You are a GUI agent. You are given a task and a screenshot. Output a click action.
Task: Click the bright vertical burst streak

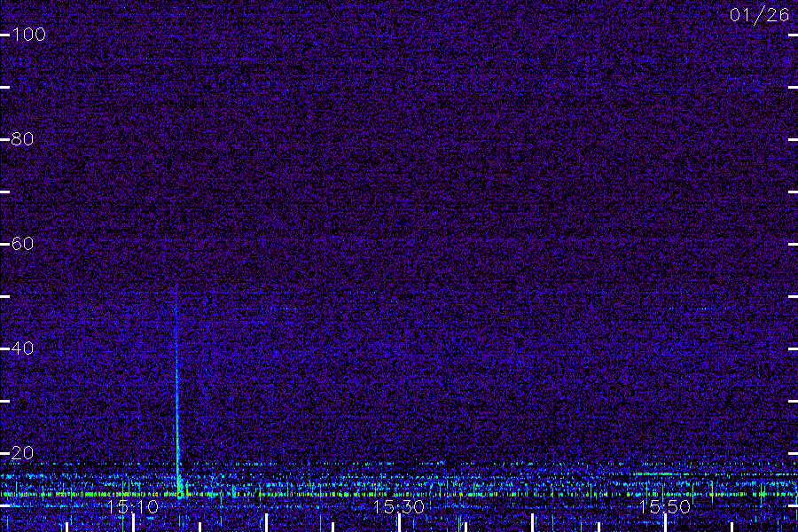pos(177,392)
